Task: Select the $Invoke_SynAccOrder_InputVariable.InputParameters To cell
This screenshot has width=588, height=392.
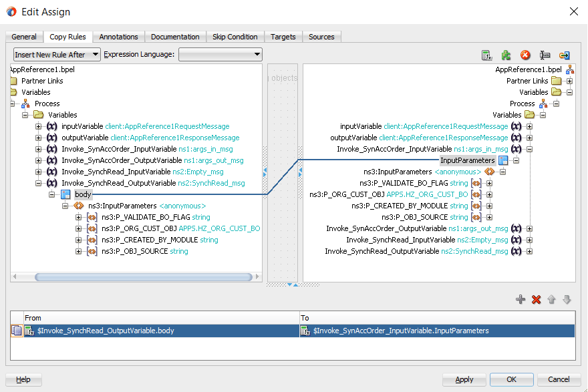Action: (437, 331)
